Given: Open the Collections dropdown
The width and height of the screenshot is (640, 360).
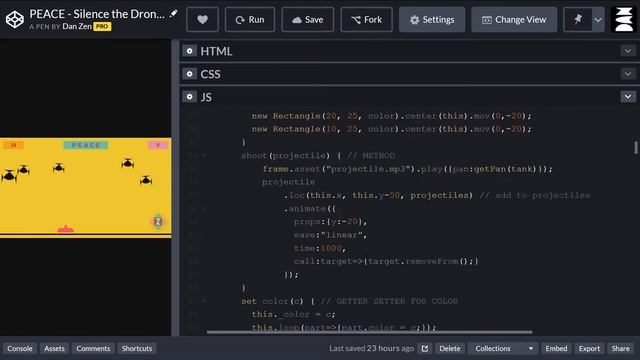Looking at the screenshot, I should pyautogui.click(x=503, y=349).
